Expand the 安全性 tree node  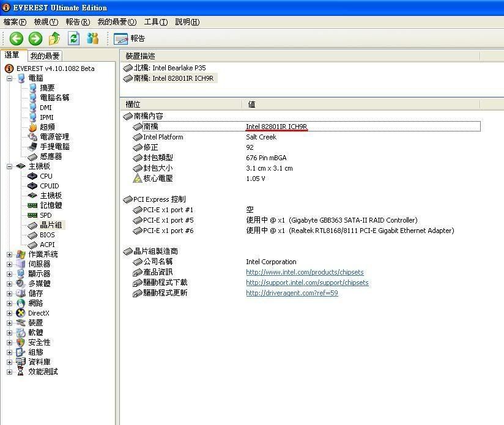coord(9,343)
